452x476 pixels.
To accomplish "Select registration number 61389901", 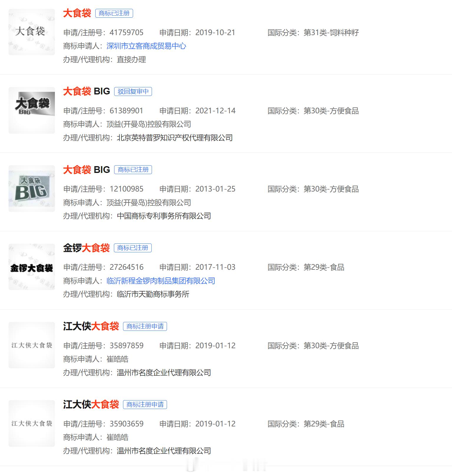I will 127,111.
